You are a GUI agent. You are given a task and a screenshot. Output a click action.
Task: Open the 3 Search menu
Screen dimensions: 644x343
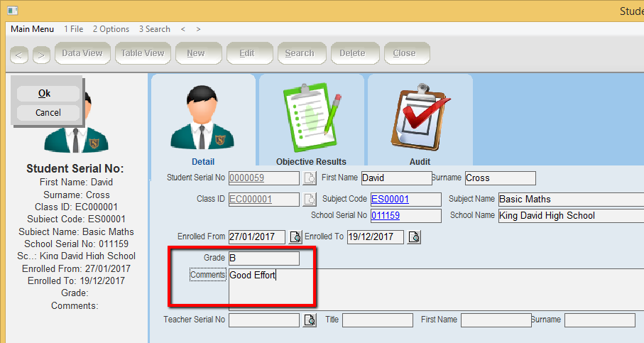tap(154, 29)
